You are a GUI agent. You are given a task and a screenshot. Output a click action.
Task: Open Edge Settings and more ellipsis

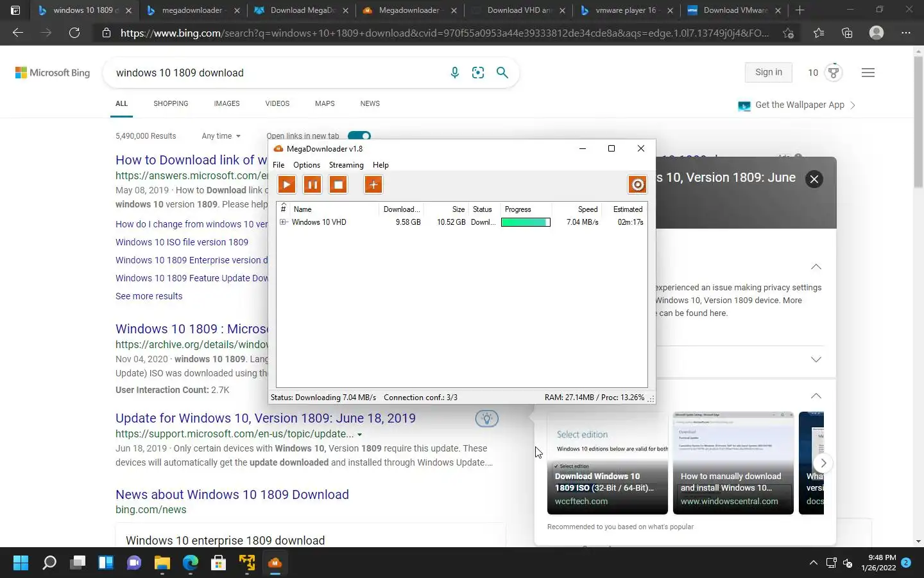point(906,33)
